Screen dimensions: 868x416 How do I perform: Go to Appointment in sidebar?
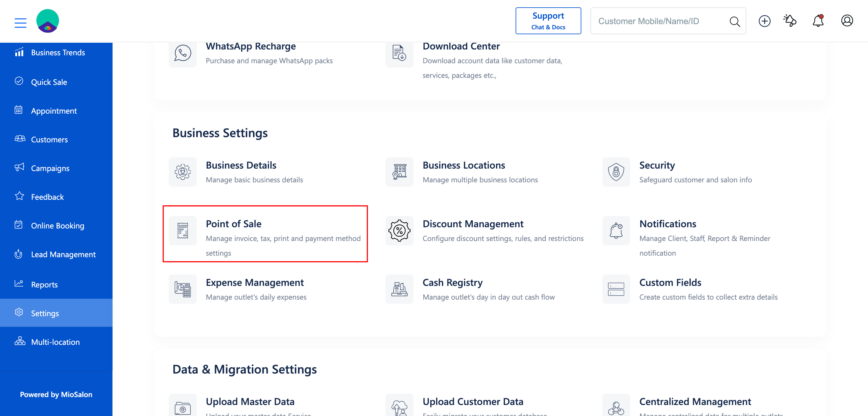click(56, 111)
